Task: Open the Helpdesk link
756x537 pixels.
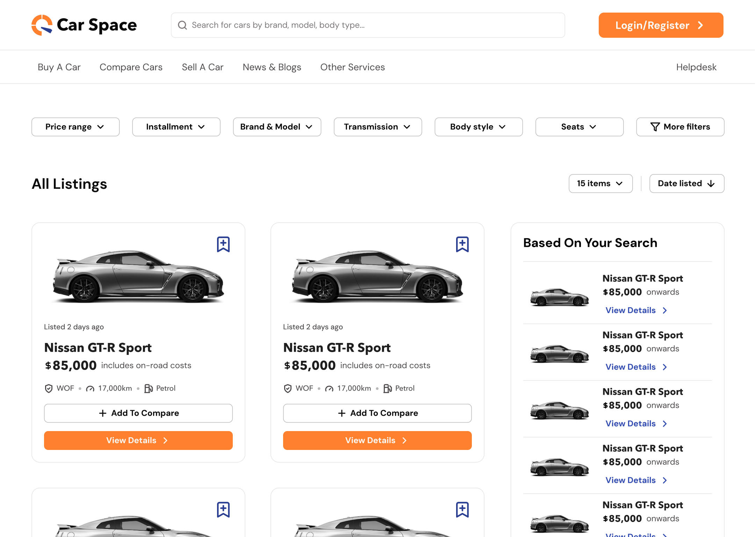Action: [x=696, y=67]
